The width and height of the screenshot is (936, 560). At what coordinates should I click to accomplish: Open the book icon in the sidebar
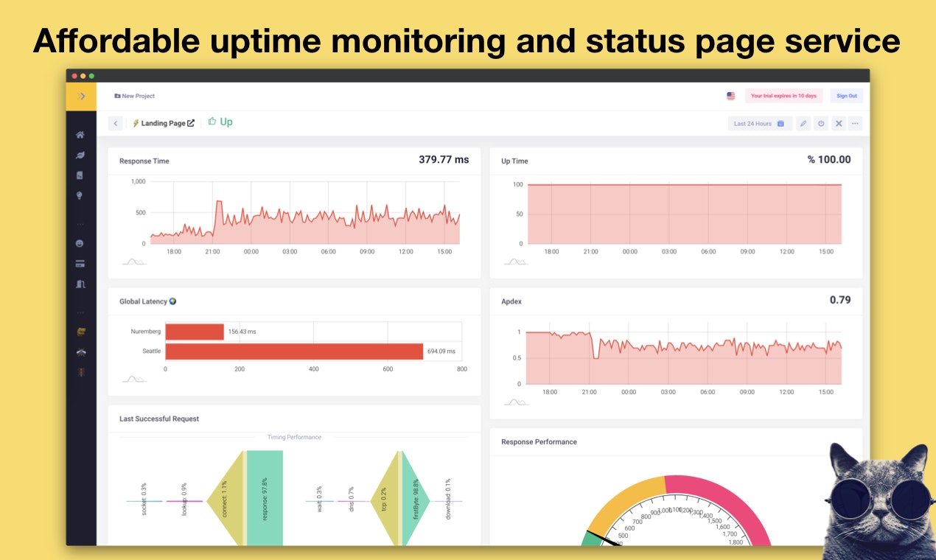(x=80, y=175)
